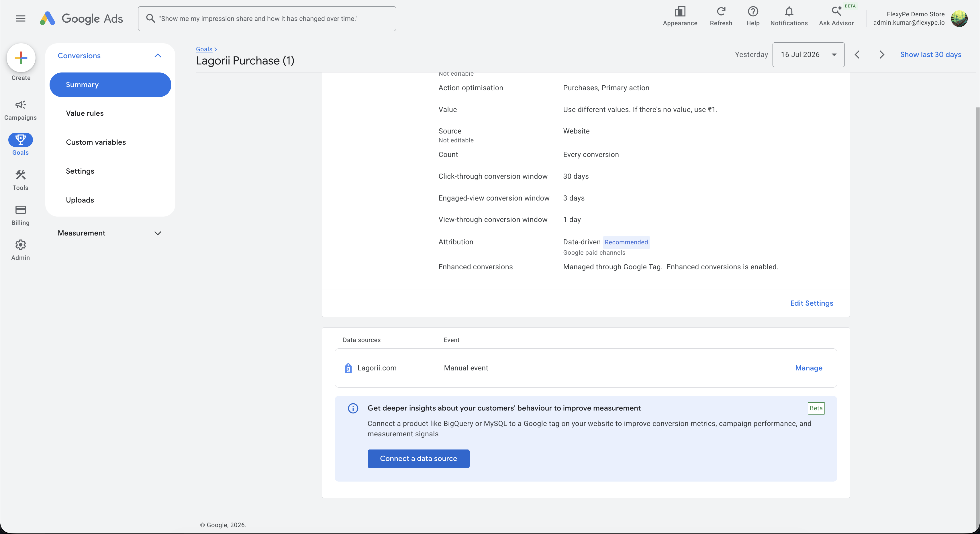Click the Lagorii.com data source name
The width and height of the screenshot is (980, 534).
[x=377, y=368]
